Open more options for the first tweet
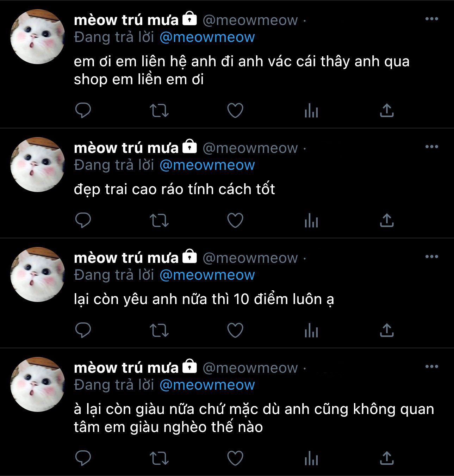 [x=432, y=19]
